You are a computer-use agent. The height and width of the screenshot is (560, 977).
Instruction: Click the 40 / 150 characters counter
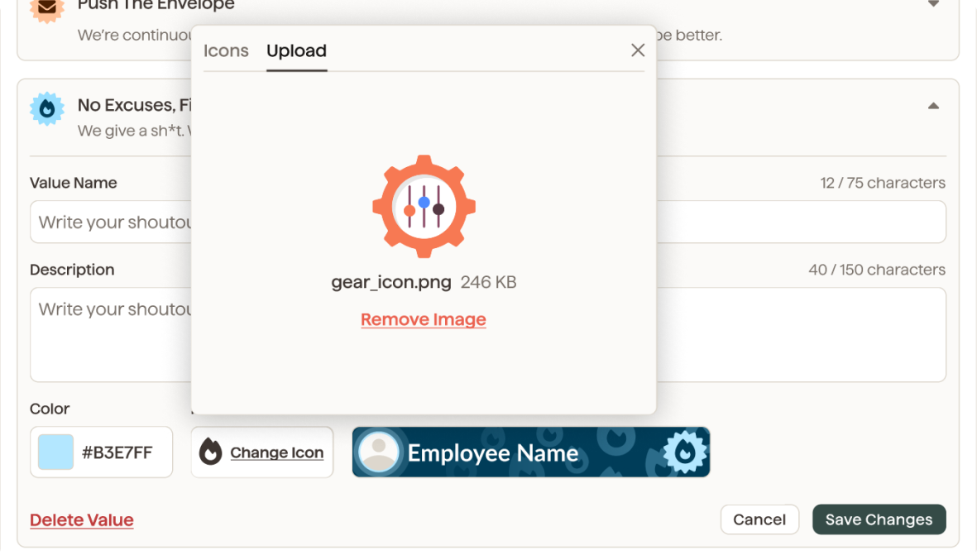(x=877, y=270)
